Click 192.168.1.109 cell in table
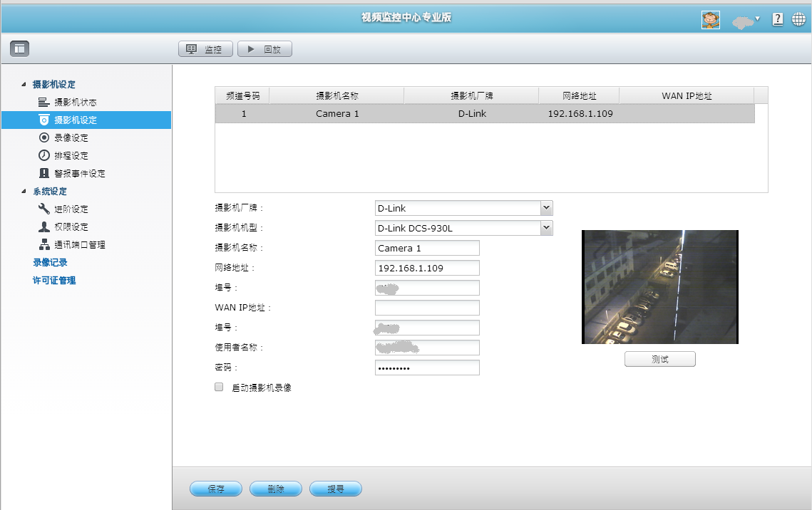 click(x=580, y=114)
